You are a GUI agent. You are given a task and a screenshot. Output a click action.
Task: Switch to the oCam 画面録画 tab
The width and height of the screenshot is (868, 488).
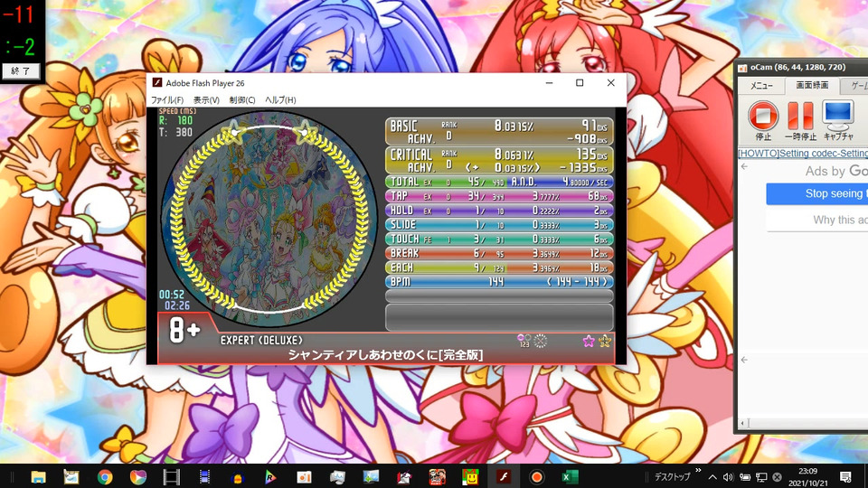812,85
